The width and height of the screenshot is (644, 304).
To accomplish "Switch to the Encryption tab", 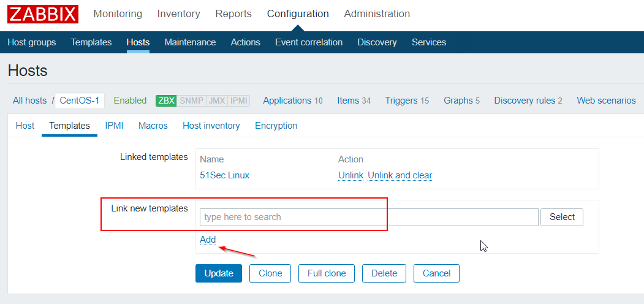I will [x=276, y=126].
